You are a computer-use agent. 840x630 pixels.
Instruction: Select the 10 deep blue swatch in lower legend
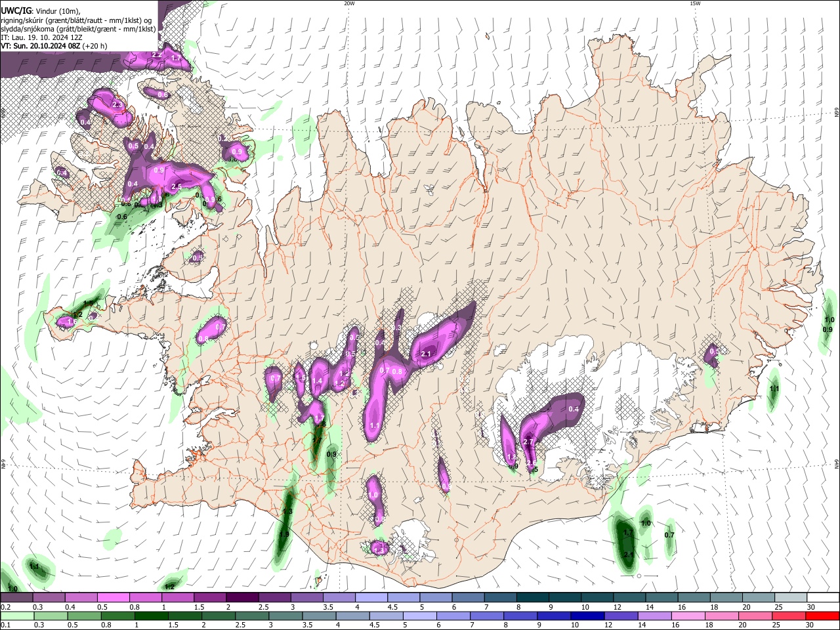click(586, 616)
